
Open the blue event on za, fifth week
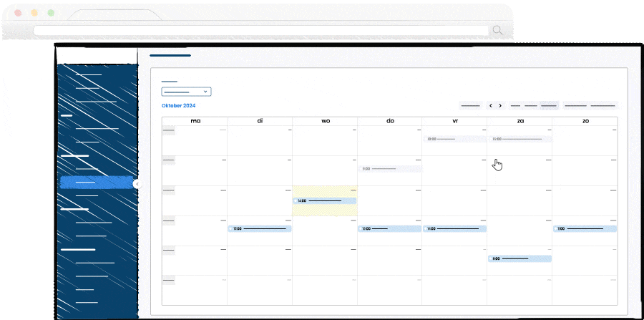click(x=520, y=259)
